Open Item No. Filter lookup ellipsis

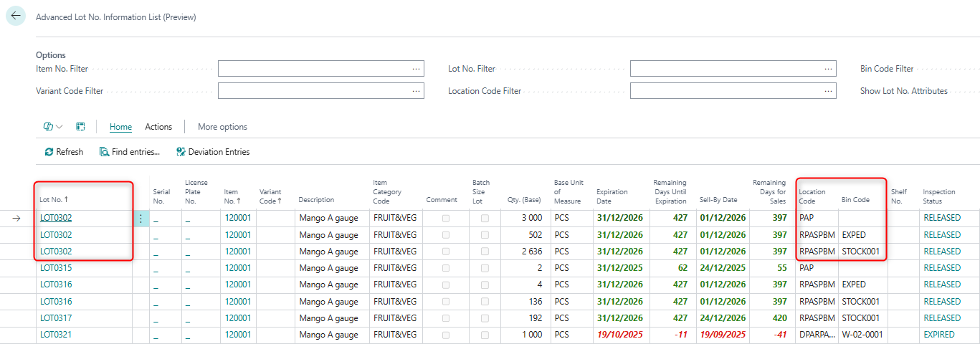point(416,69)
